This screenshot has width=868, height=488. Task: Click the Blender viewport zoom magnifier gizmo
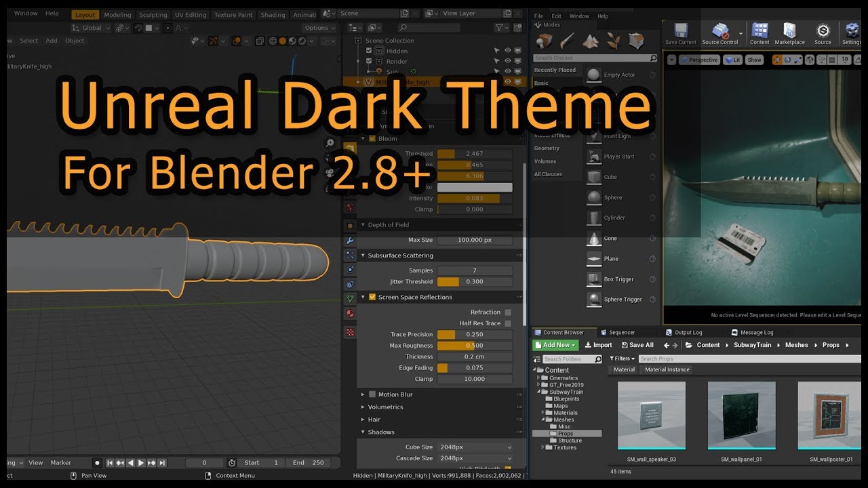(x=330, y=143)
